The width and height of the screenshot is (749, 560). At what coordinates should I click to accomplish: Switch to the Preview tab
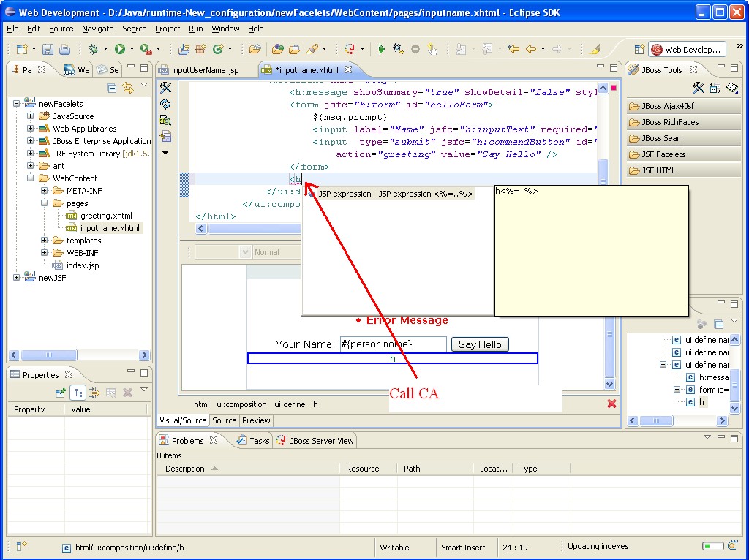[256, 420]
